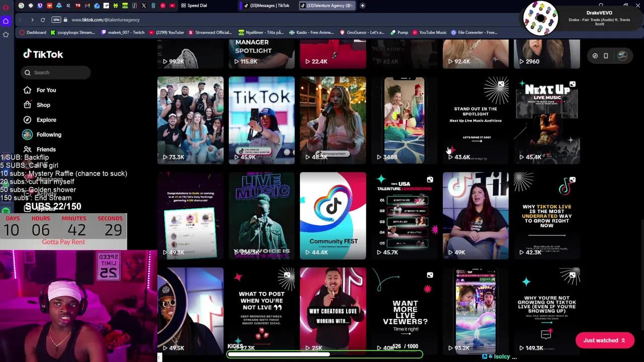This screenshot has width=644, height=362.
Task: Play the TikTok logo video with 45.9K views
Action: (262, 120)
